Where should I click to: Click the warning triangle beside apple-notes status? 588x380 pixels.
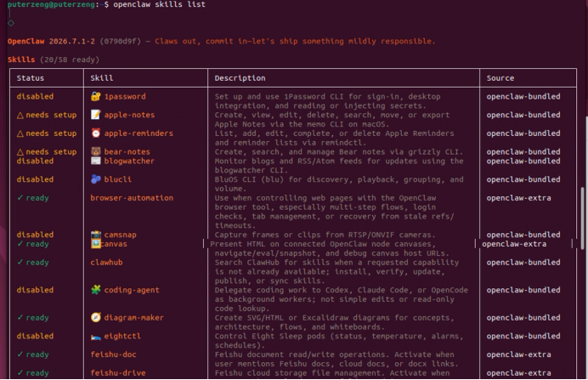pyautogui.click(x=20, y=115)
